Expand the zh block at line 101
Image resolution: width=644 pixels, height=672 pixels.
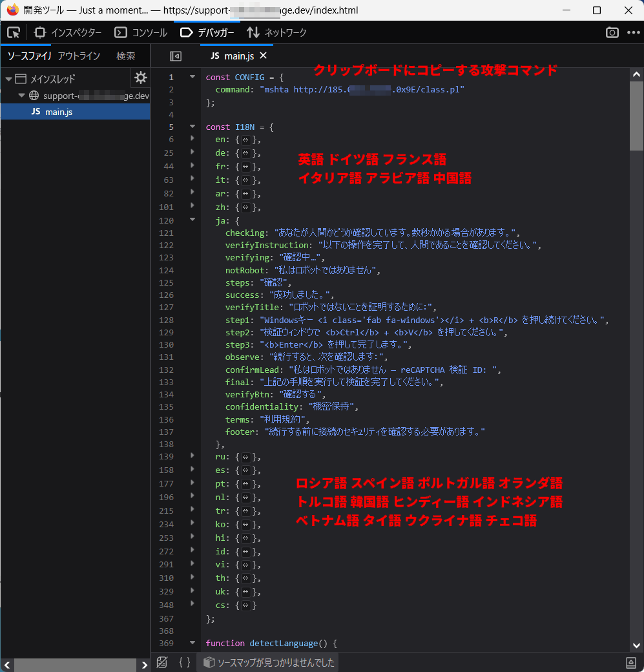[192, 205]
